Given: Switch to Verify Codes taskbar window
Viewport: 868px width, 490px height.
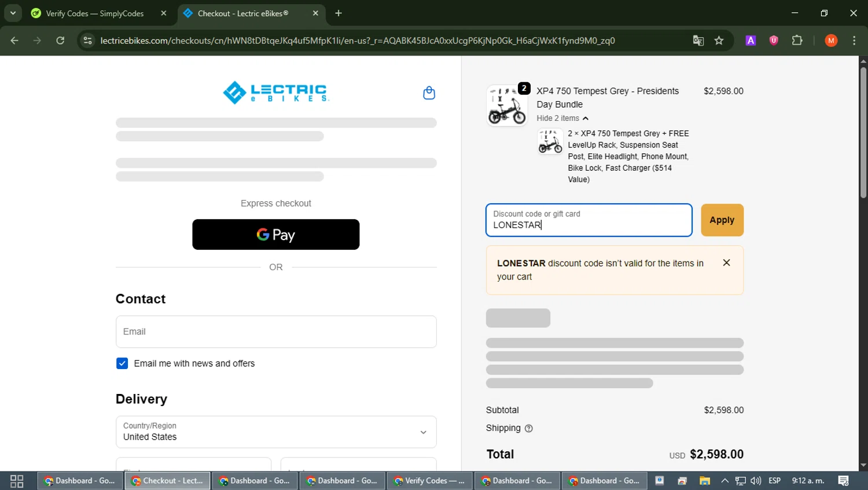Looking at the screenshot, I should coord(429,481).
